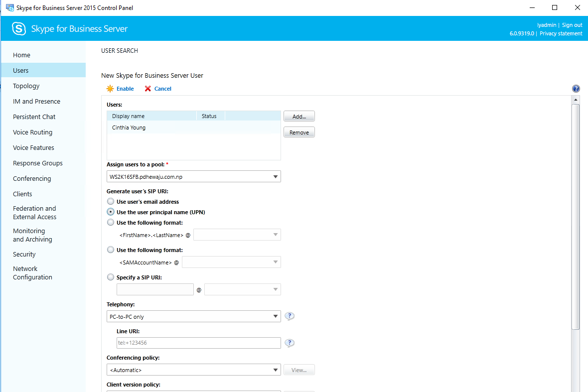Image resolution: width=588 pixels, height=392 pixels.
Task: Click the Remove button
Action: [x=299, y=132]
